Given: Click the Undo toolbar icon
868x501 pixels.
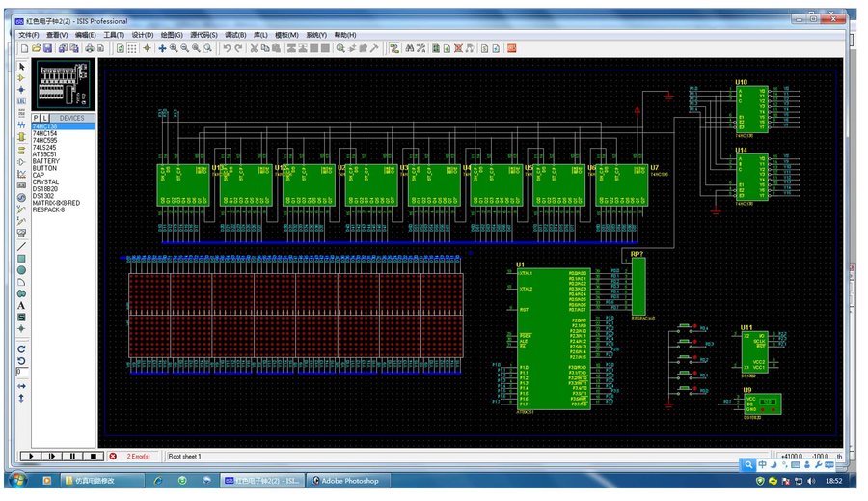Looking at the screenshot, I should (x=227, y=47).
